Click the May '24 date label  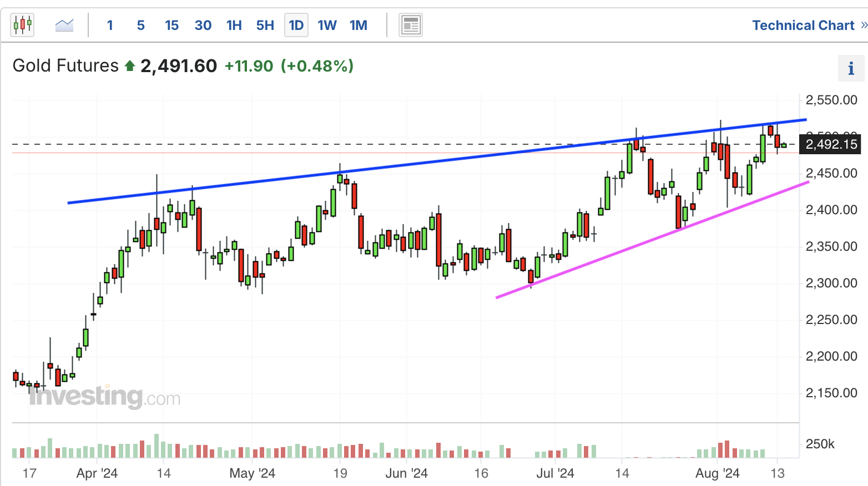click(253, 473)
